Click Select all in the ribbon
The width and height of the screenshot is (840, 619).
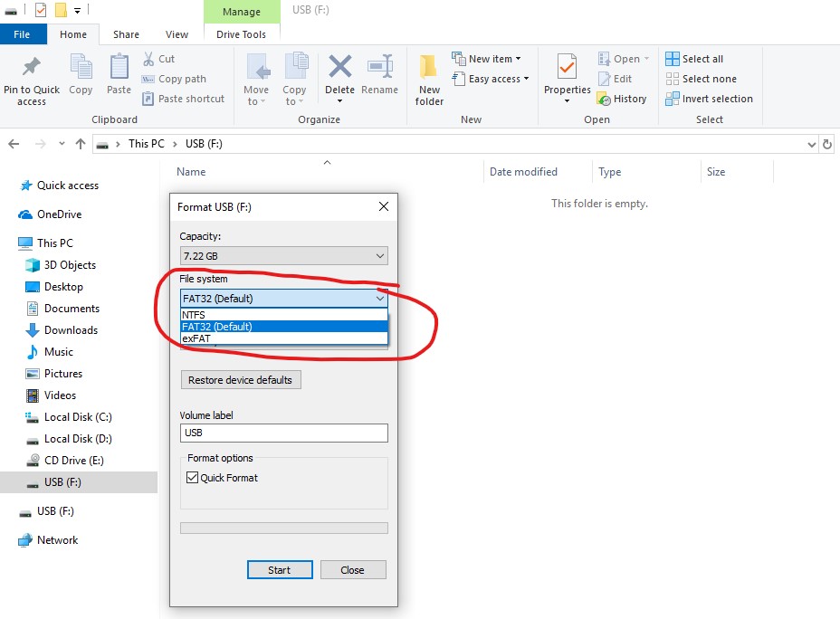(x=694, y=58)
